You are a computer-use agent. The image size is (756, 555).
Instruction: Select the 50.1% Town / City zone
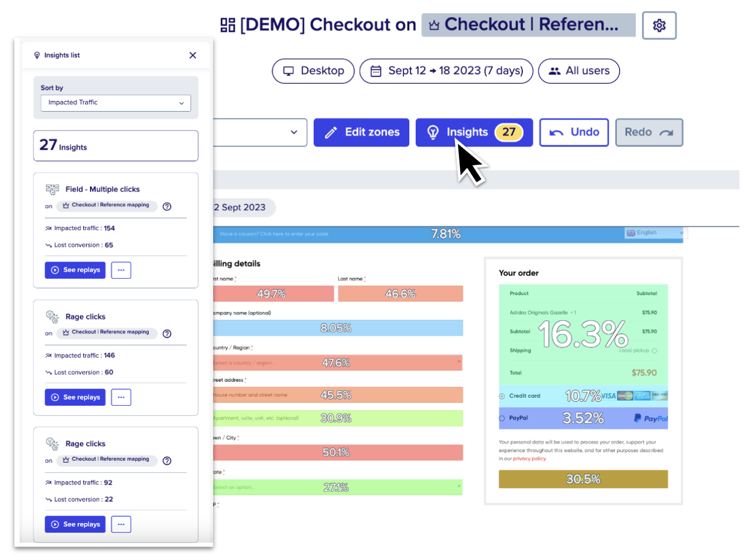point(338,452)
